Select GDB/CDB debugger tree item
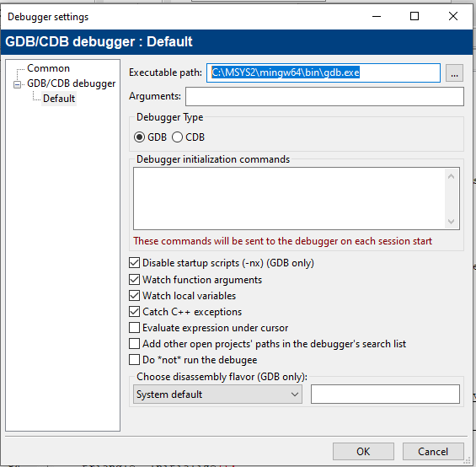The width and height of the screenshot is (476, 467). click(x=72, y=83)
